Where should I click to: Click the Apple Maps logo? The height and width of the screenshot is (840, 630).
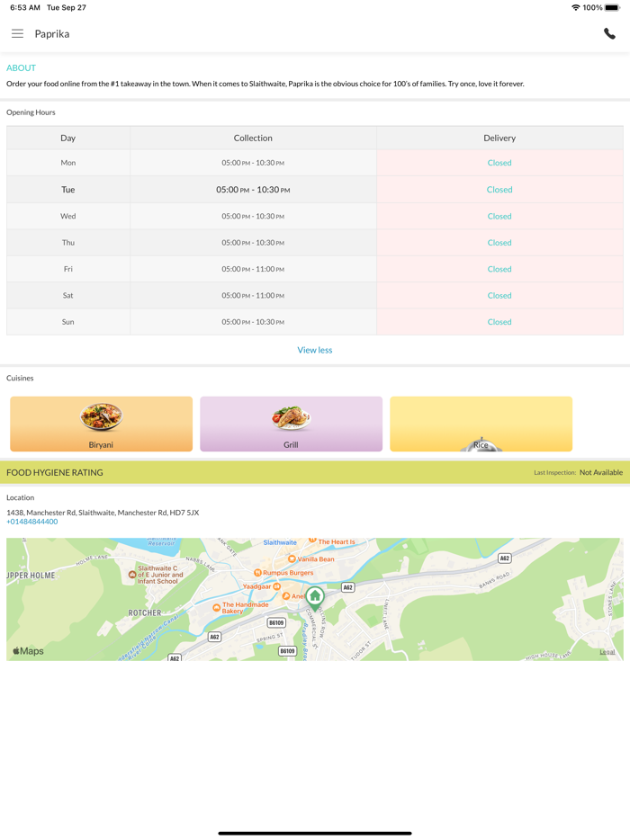[29, 651]
